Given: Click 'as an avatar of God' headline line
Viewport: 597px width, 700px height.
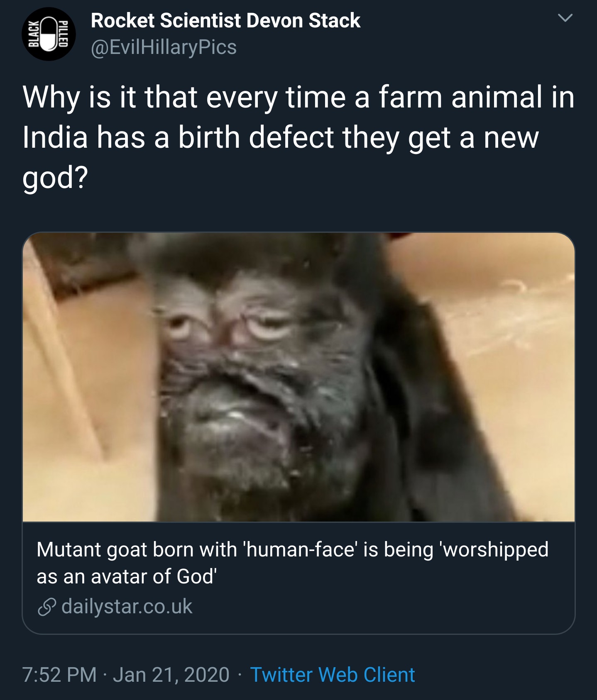Looking at the screenshot, I should click(127, 576).
